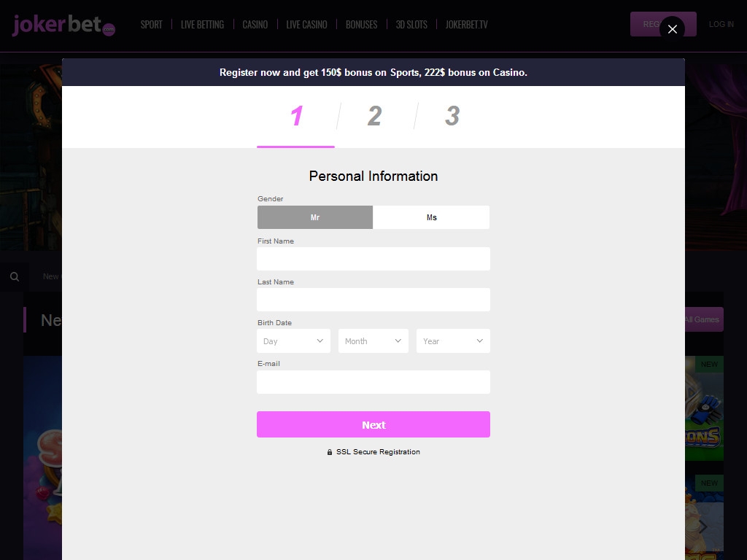The width and height of the screenshot is (747, 560).
Task: Close the registration dialog with the X icon
Action: [672, 29]
